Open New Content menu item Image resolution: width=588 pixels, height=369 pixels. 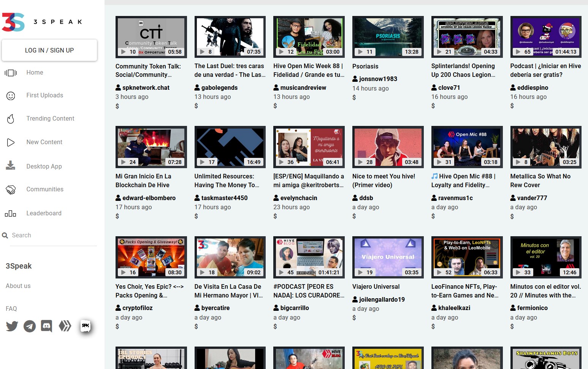pyautogui.click(x=44, y=142)
